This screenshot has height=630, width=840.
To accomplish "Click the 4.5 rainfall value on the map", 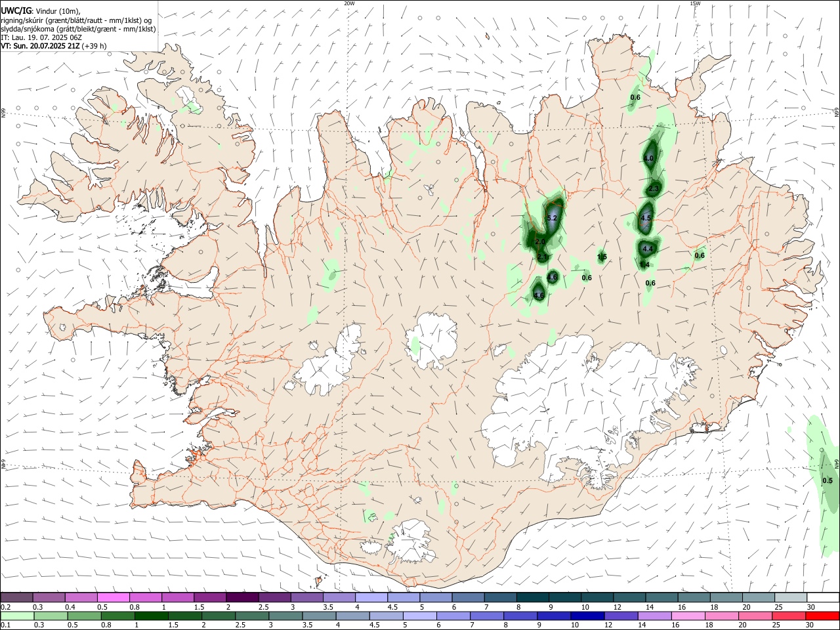I will coord(646,218).
